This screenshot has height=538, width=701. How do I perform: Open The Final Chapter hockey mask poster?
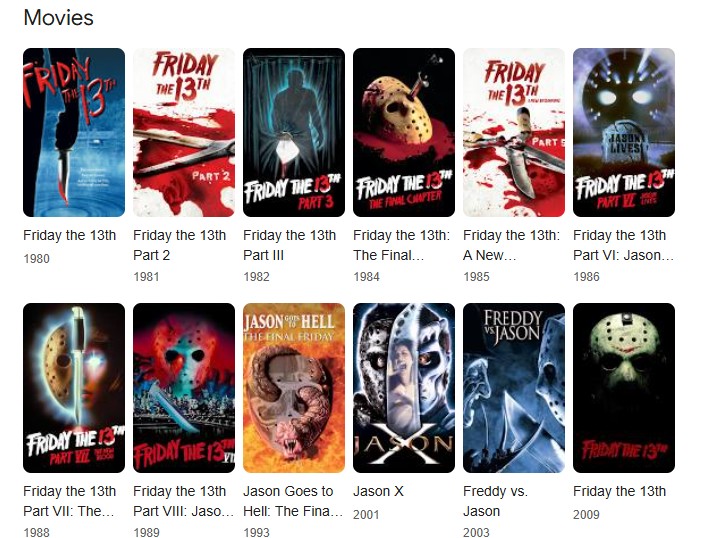coord(404,132)
